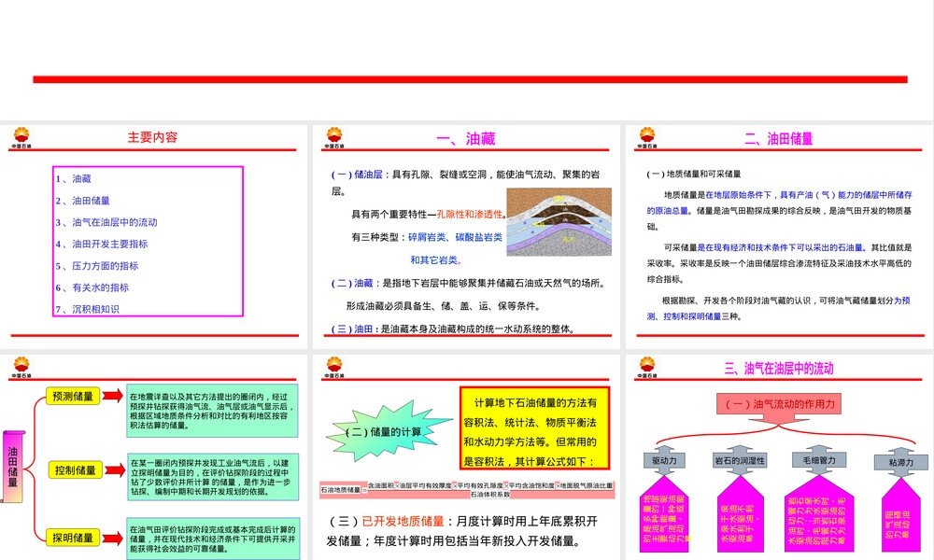Click the 二、油田储量 slide title
Viewport: 934px width, 560px height.
[x=779, y=139]
